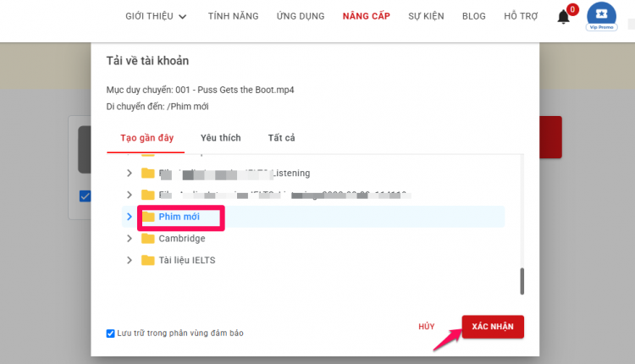The height and width of the screenshot is (364, 635).
Task: Open the GIỚI THIỆU dropdown menu
Action: [x=156, y=16]
